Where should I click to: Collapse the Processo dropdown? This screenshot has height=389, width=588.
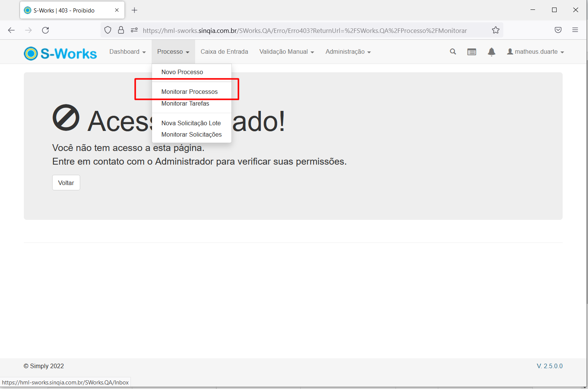coord(173,52)
